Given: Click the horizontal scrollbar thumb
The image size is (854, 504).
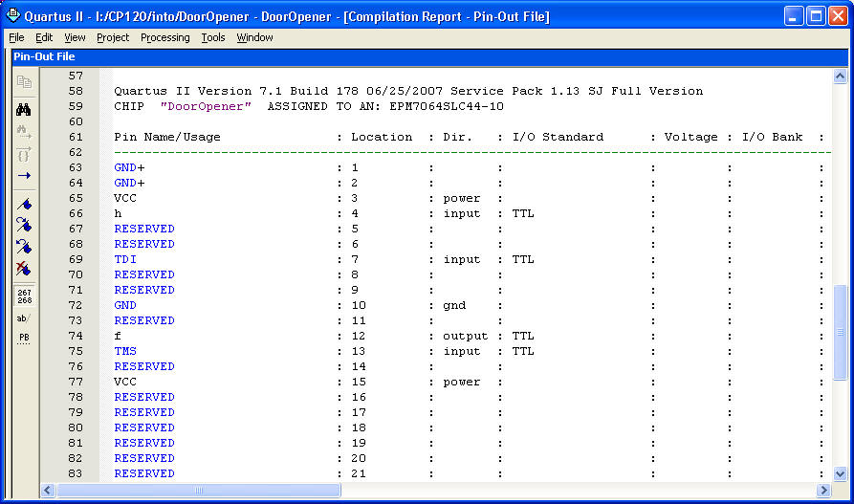Looking at the screenshot, I should [x=199, y=491].
